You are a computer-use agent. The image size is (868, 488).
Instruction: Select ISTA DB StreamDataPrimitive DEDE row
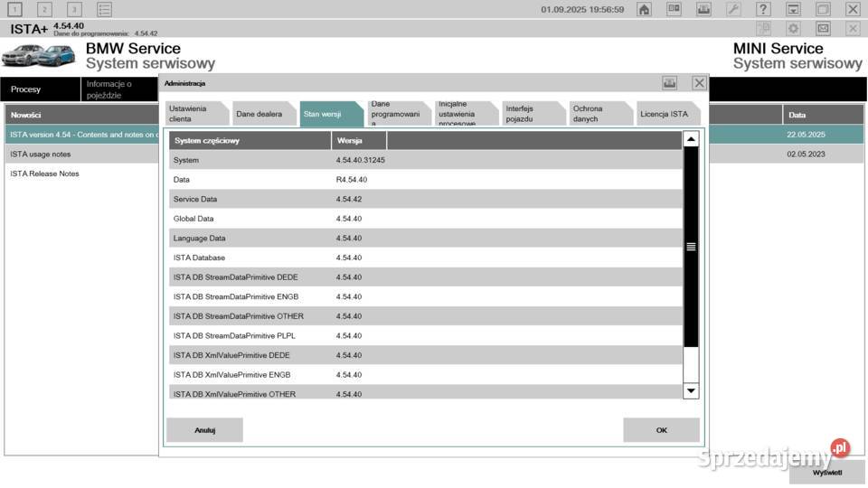click(x=425, y=277)
